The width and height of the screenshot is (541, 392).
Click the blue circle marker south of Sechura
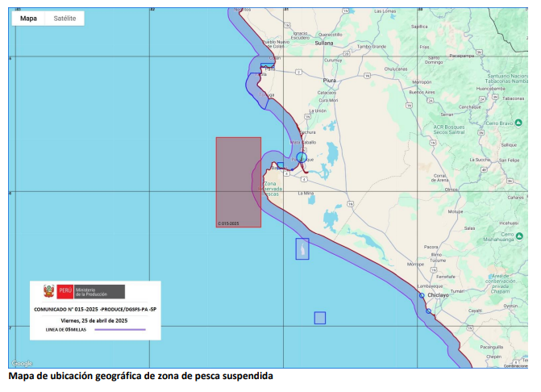coord(301,157)
